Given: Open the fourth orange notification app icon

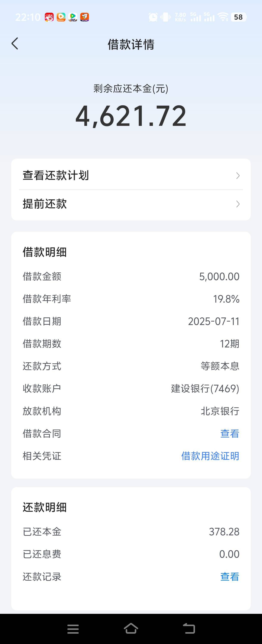Looking at the screenshot, I should [x=84, y=17].
